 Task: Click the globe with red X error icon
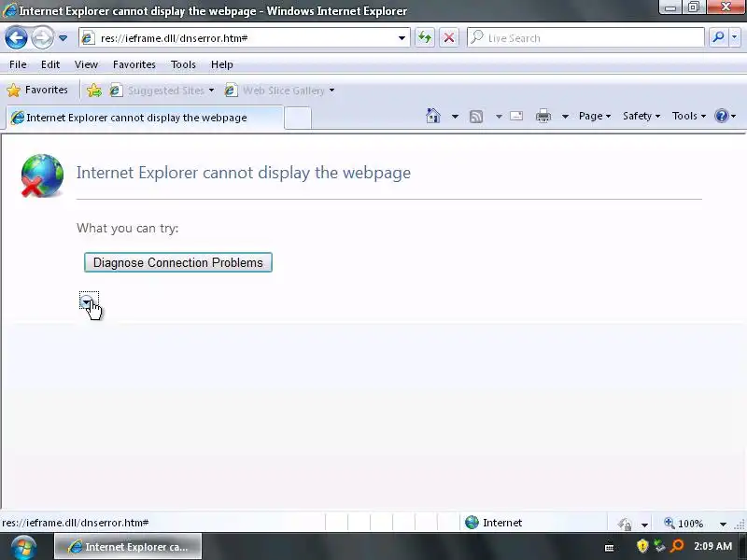pos(42,175)
